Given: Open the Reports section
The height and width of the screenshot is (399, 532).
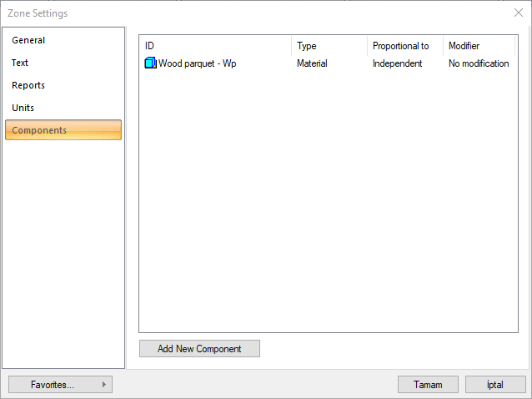Looking at the screenshot, I should pos(28,85).
